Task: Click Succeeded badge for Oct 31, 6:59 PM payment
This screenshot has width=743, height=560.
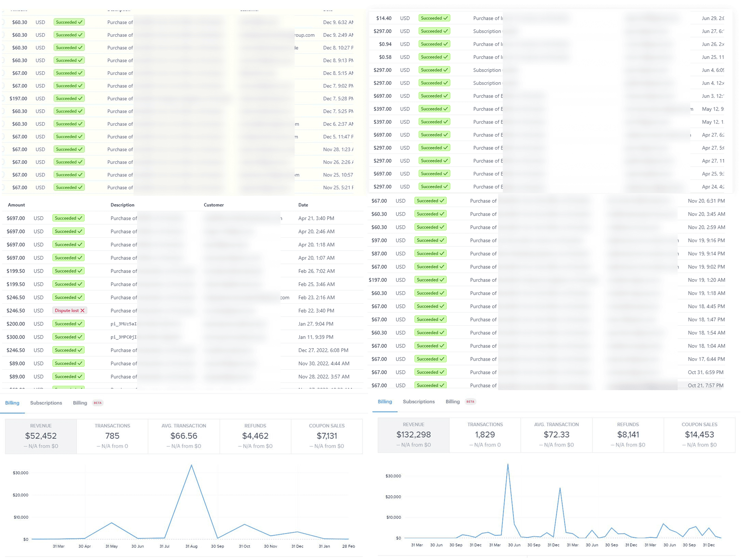Action: pos(430,372)
